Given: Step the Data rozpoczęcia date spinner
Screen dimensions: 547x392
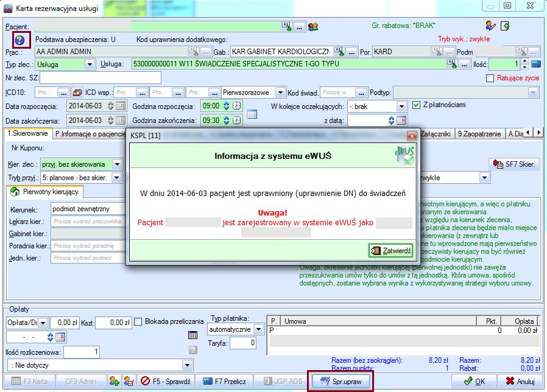Looking at the screenshot, I should [x=111, y=106].
